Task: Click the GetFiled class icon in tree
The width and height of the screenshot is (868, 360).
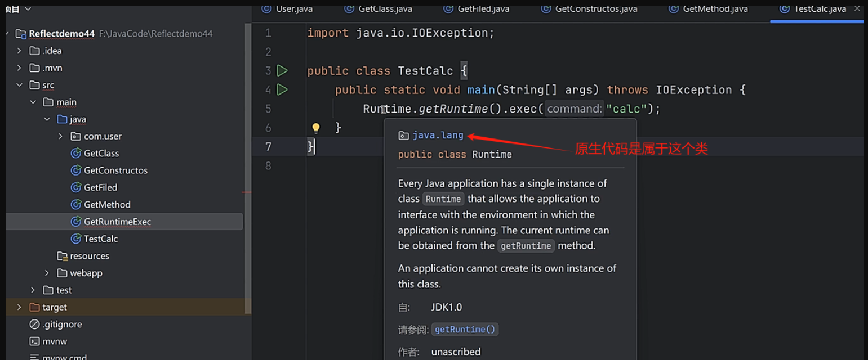Action: click(75, 187)
